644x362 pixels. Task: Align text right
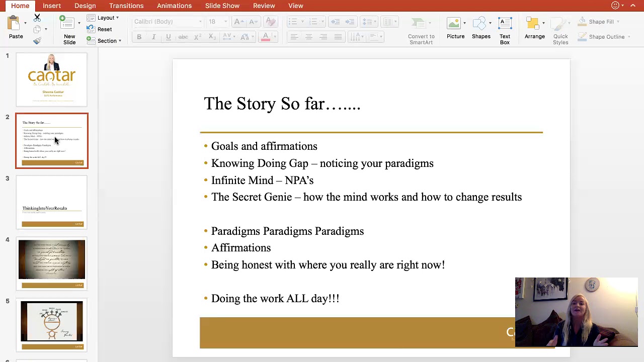[x=324, y=37]
